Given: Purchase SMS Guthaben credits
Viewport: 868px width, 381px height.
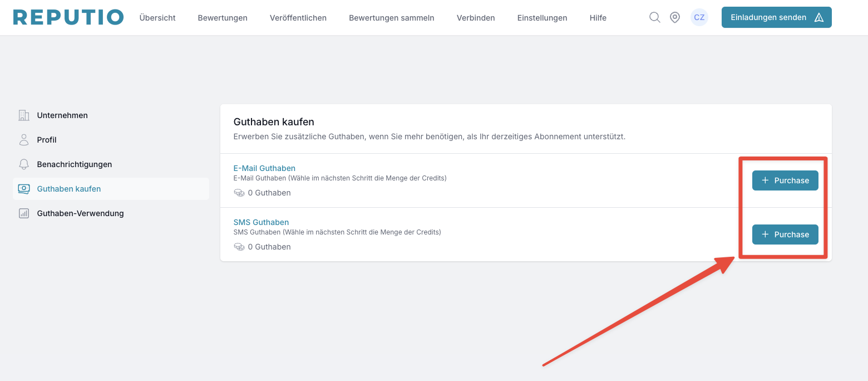Looking at the screenshot, I should pos(785,235).
